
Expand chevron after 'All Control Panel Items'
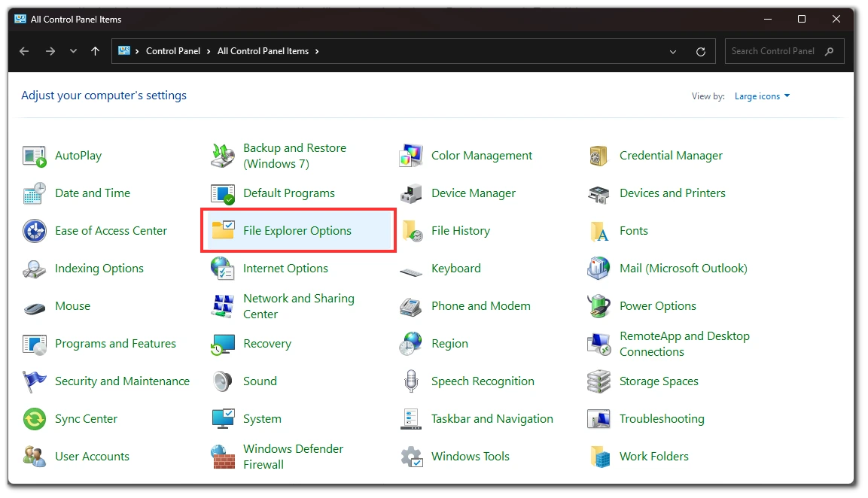point(317,51)
